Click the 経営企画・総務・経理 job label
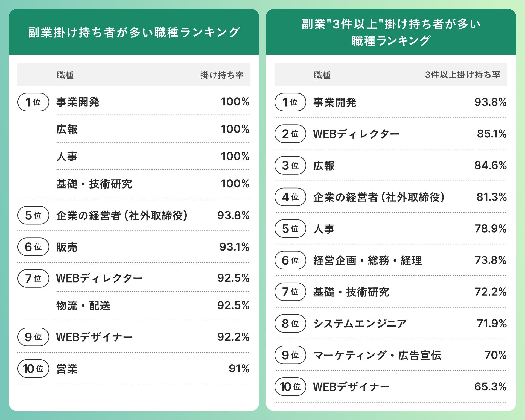Viewport: 525px width, 420px height. pos(367,260)
